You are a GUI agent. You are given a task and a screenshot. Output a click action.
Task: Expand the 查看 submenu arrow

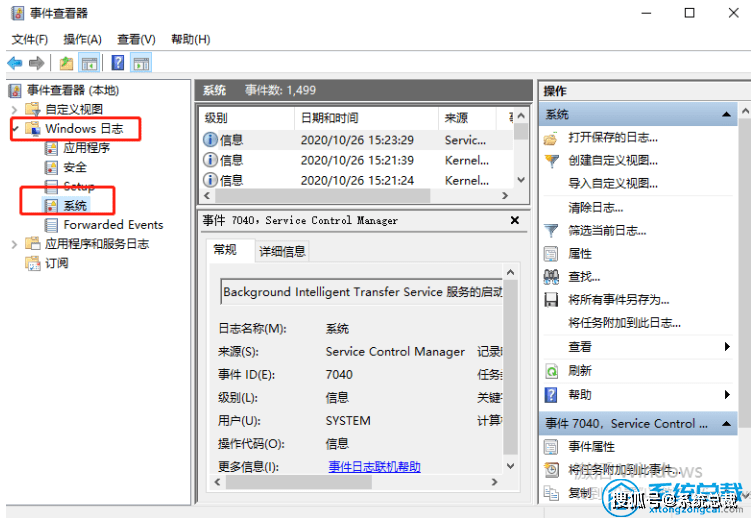point(727,346)
